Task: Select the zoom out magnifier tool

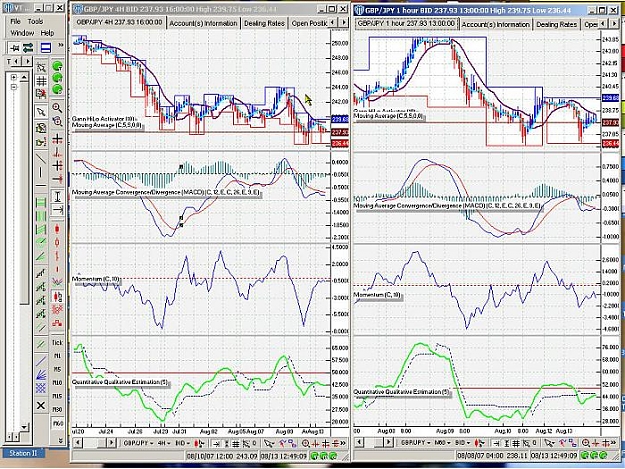Action: point(57,121)
